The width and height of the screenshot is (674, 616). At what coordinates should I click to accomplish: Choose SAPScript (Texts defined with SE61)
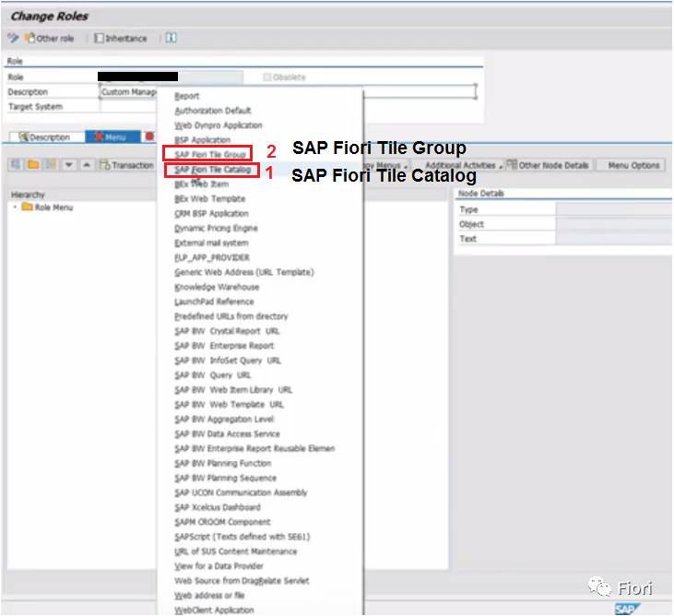[242, 537]
